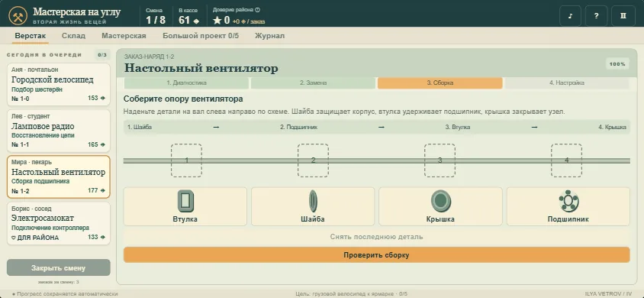The height and width of the screenshot is (298, 644).
Task: Click the № 1-1 order number
Action: 20,145
